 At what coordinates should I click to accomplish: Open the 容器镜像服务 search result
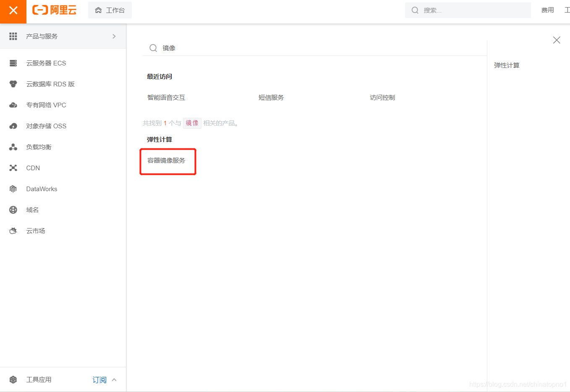(x=166, y=161)
